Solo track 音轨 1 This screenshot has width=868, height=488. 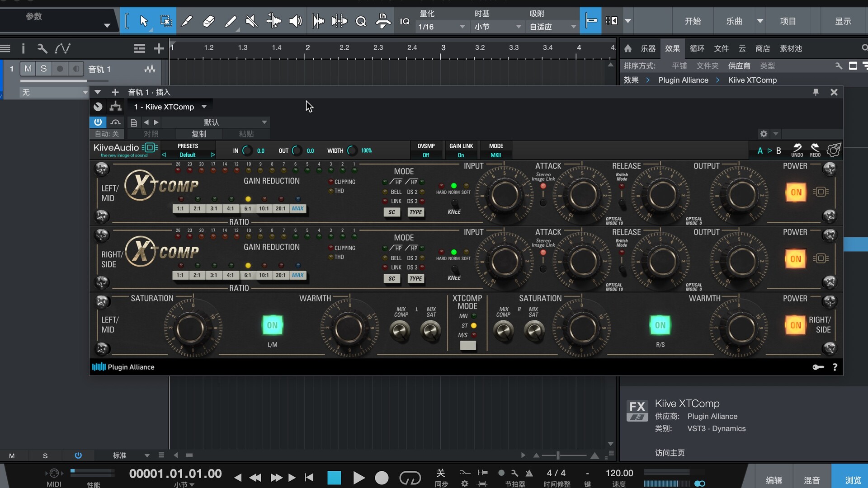pyautogui.click(x=43, y=69)
